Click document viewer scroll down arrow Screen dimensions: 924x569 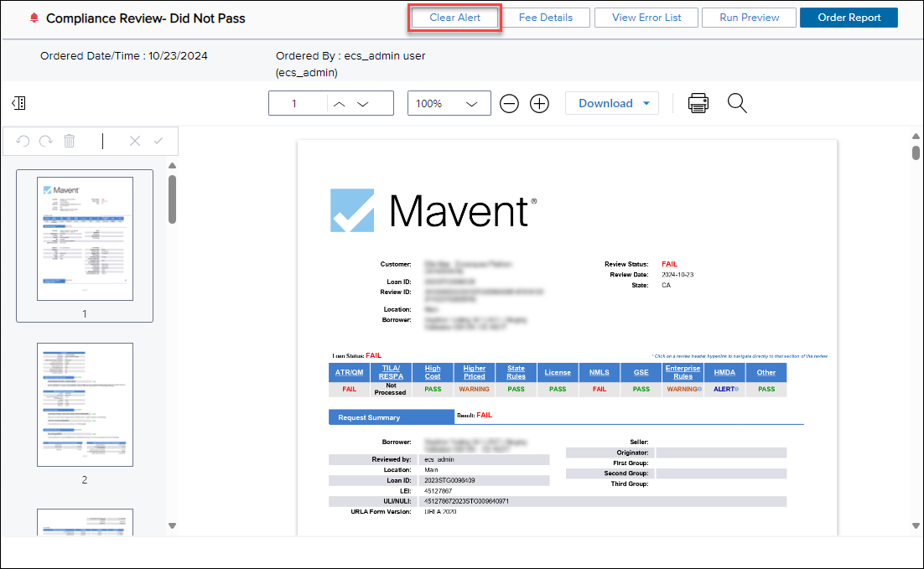(x=916, y=525)
